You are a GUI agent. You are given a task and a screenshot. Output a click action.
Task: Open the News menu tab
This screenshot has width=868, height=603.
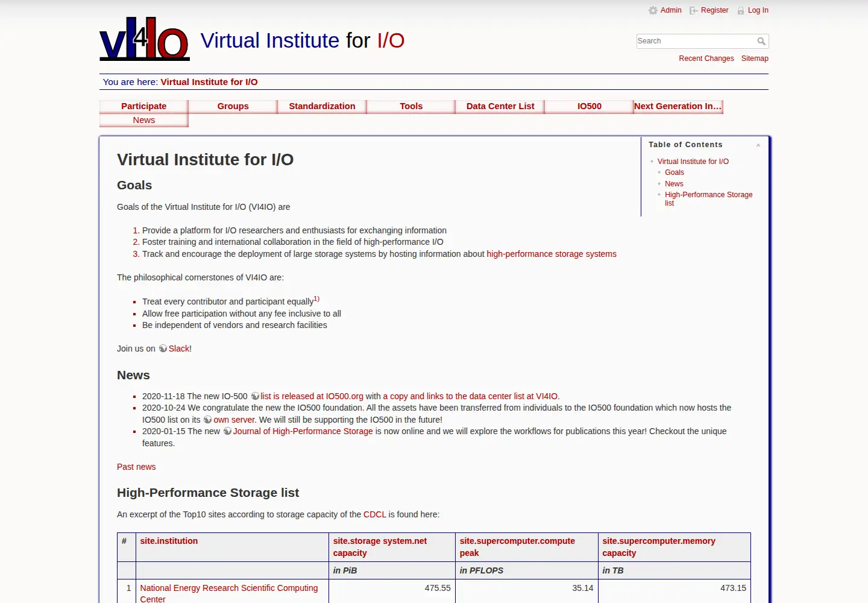coord(144,120)
